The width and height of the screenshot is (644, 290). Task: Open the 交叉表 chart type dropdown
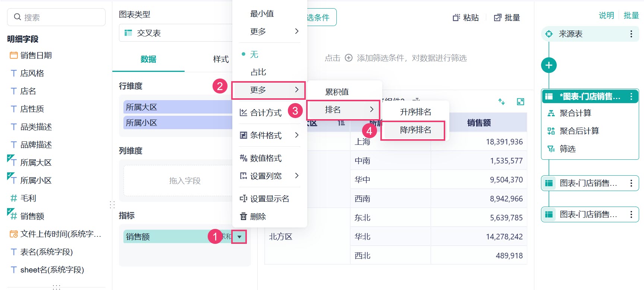pyautogui.click(x=175, y=33)
